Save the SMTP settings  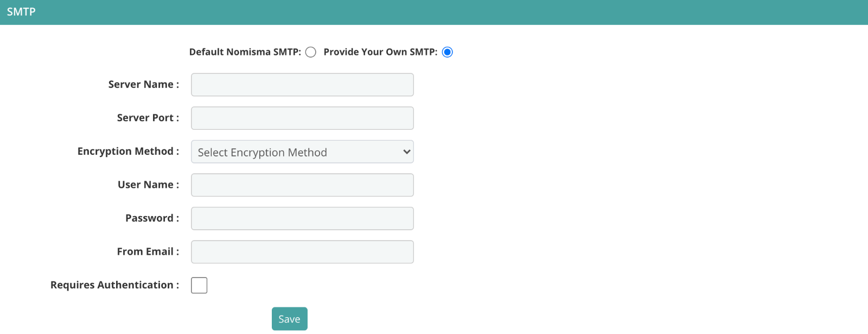click(x=289, y=319)
